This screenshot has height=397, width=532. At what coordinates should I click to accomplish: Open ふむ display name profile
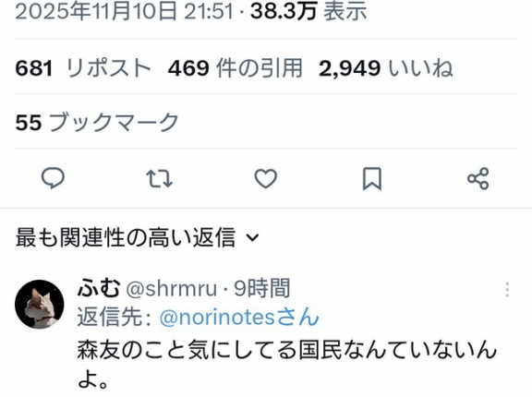pos(99,288)
